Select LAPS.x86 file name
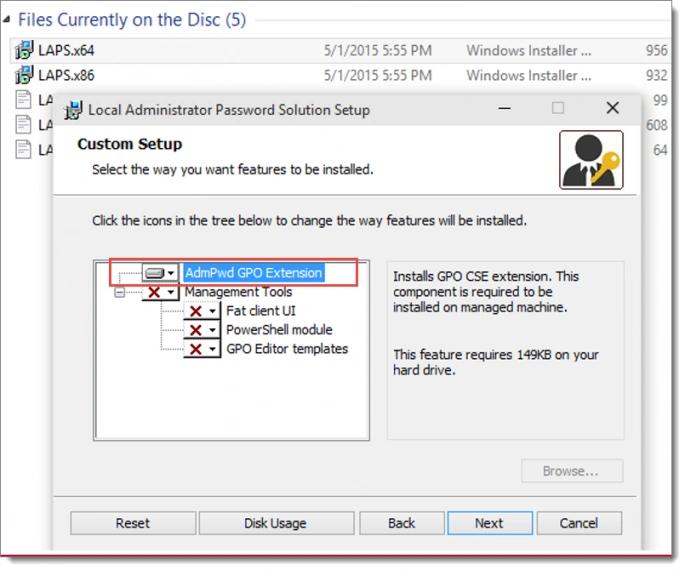This screenshot has height=570, width=685. click(x=66, y=75)
